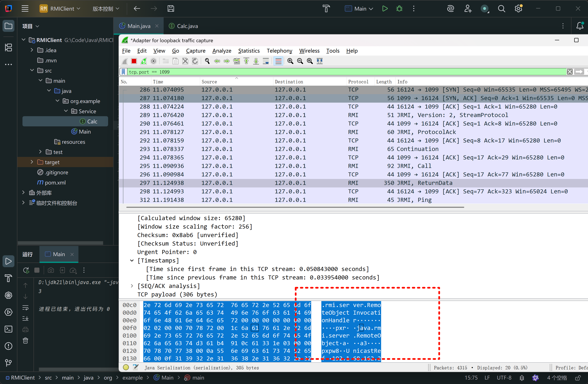This screenshot has height=384, width=588.
Task: Click Wireshark zoom in magnifier icon
Action: [290, 61]
